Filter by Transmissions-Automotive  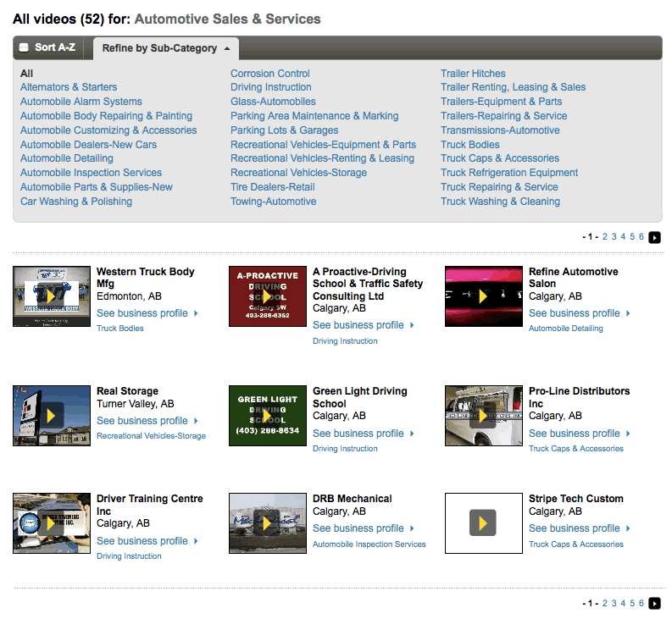[500, 130]
